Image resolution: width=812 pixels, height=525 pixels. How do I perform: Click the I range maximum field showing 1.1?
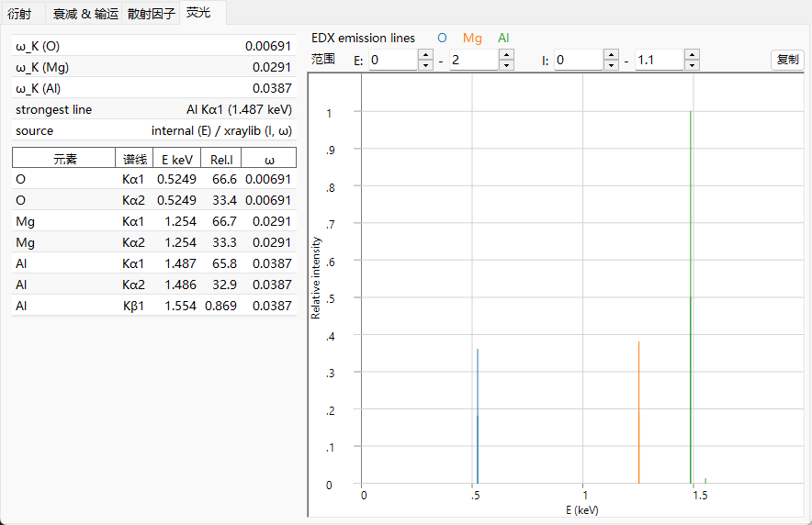click(660, 60)
